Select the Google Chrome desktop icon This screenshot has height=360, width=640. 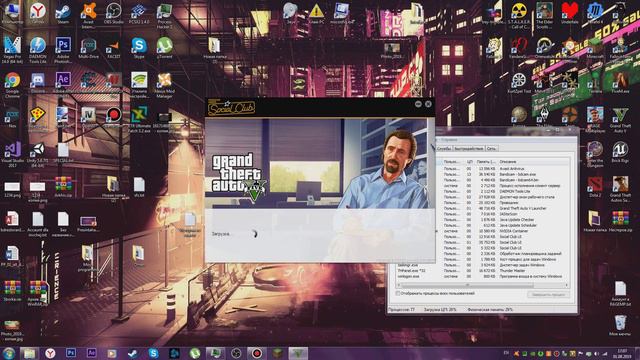pos(12,84)
